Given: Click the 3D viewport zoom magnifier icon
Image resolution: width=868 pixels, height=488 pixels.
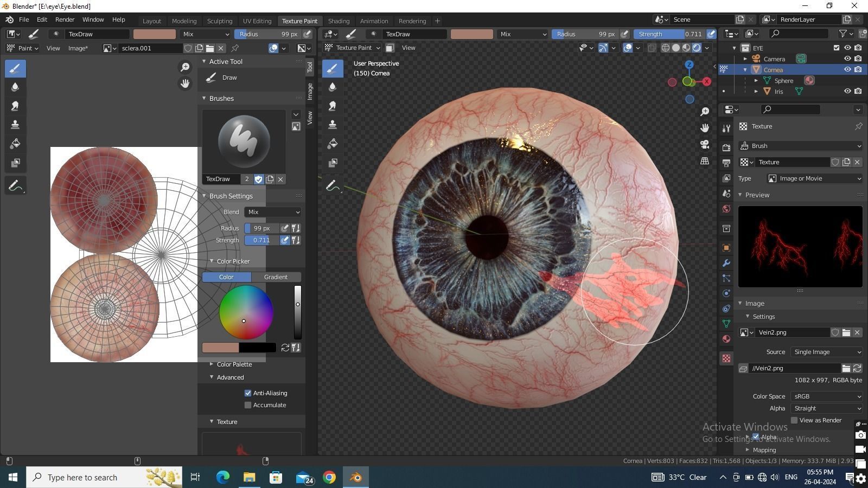Looking at the screenshot, I should 705,111.
